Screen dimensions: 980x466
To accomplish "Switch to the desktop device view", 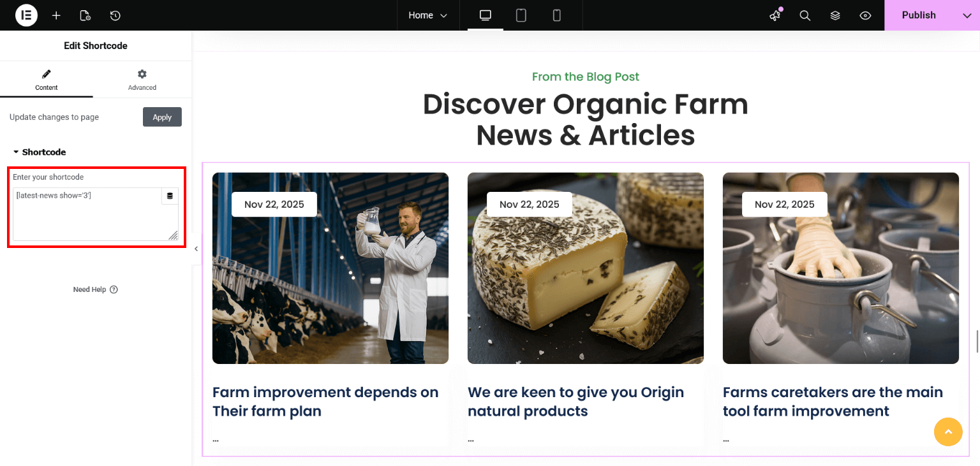I will pos(486,15).
